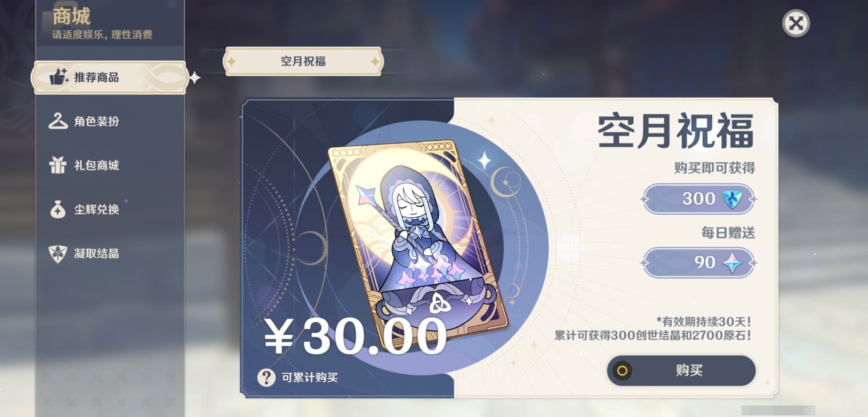Select the 空月祝福 tab at top
Viewport: 868px width, 417px height.
(x=303, y=61)
